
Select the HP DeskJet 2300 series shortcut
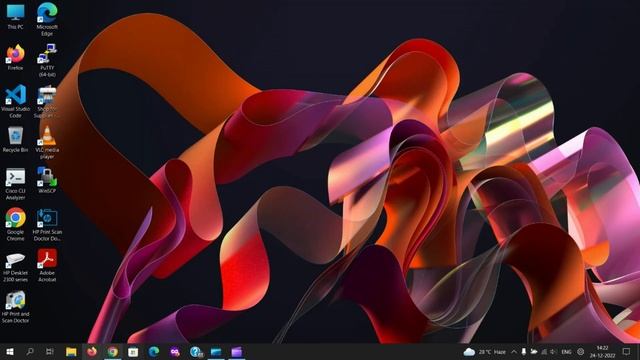coord(16,266)
